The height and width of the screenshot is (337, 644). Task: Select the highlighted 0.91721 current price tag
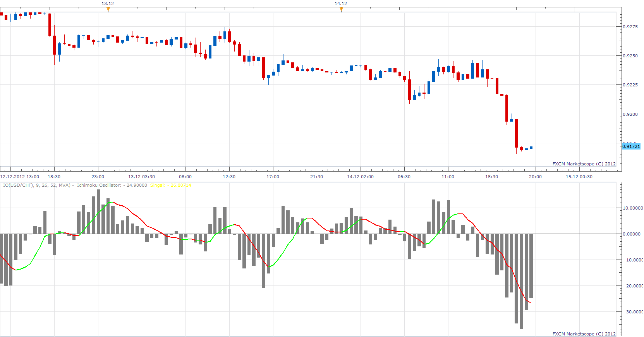631,146
